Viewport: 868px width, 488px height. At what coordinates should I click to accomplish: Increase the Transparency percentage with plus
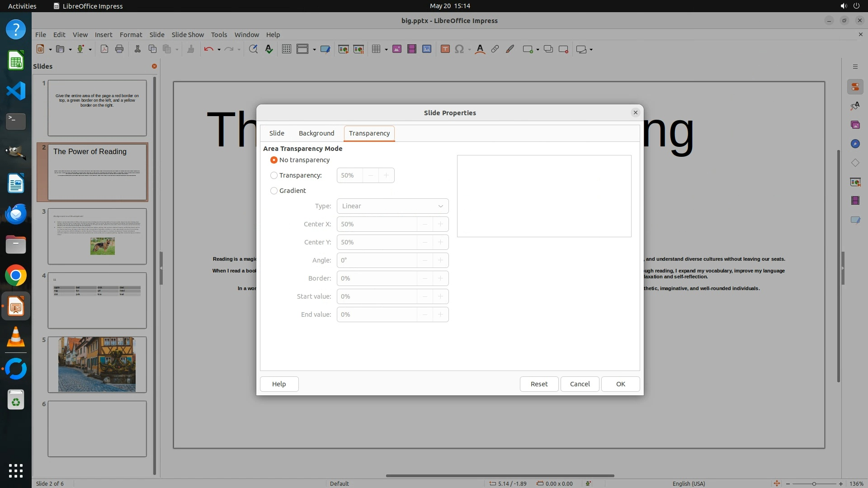386,175
